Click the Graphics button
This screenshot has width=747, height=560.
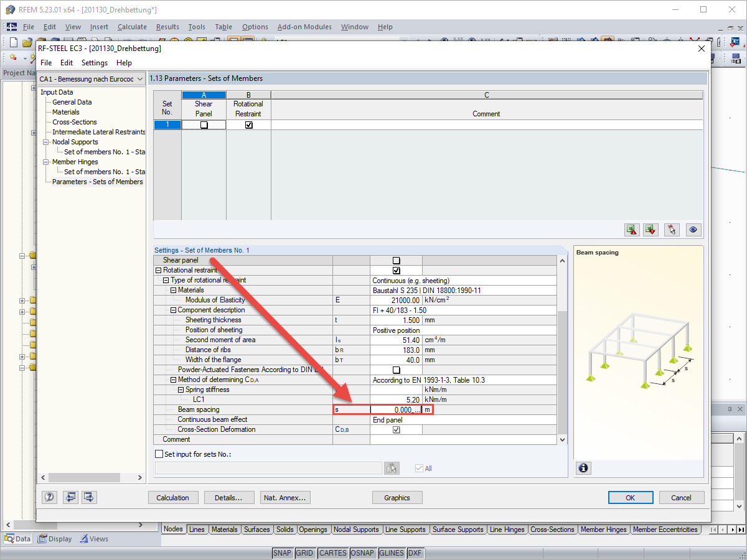pyautogui.click(x=397, y=498)
